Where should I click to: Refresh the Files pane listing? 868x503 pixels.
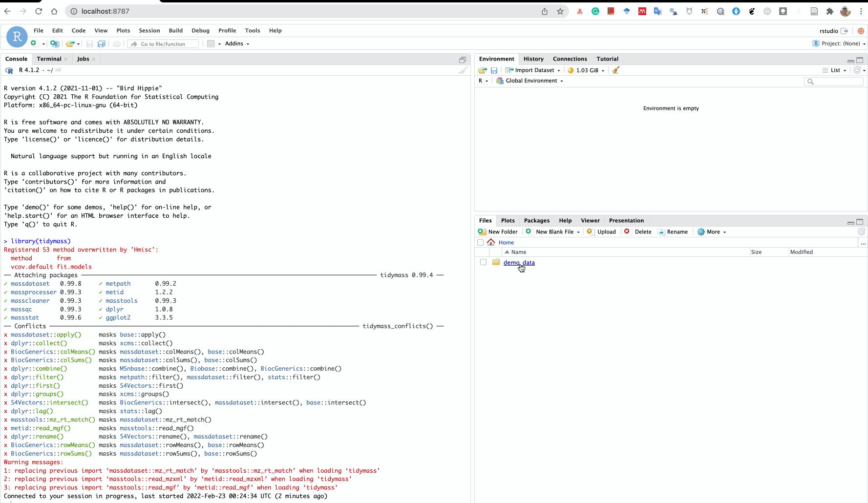(x=861, y=231)
